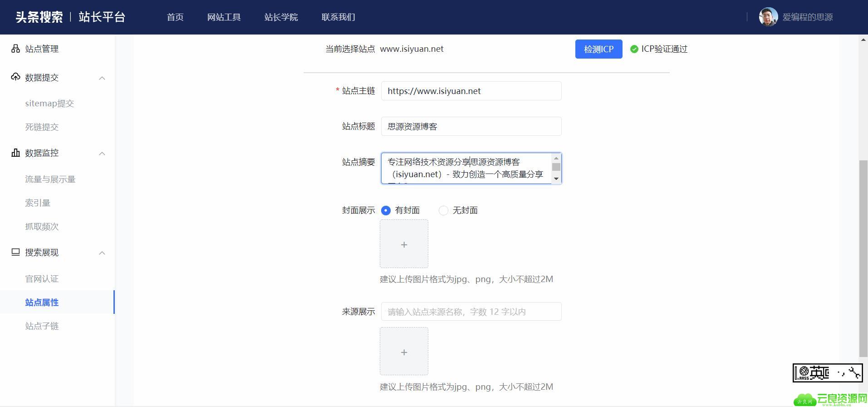The height and width of the screenshot is (407, 868).
Task: Click the 站点管理 sitemap icon
Action: click(x=15, y=49)
